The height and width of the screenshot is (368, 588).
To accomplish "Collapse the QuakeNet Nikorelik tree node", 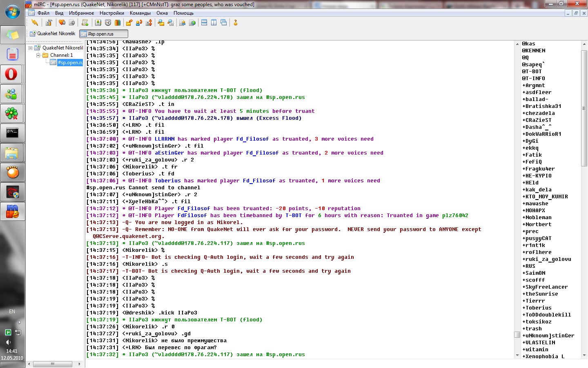I will pyautogui.click(x=30, y=48).
